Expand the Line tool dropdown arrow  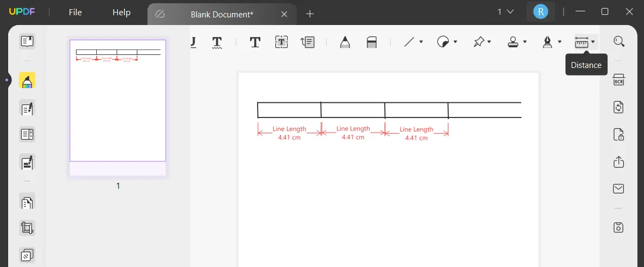[x=421, y=42]
